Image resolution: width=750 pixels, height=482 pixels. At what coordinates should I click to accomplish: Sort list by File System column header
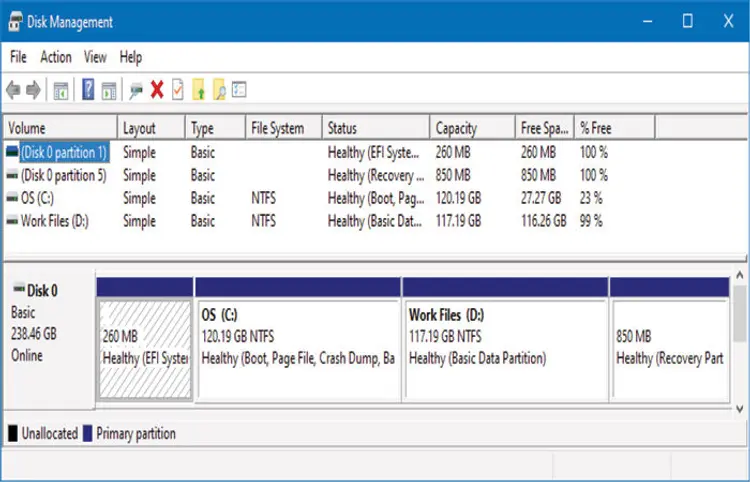[x=278, y=128]
